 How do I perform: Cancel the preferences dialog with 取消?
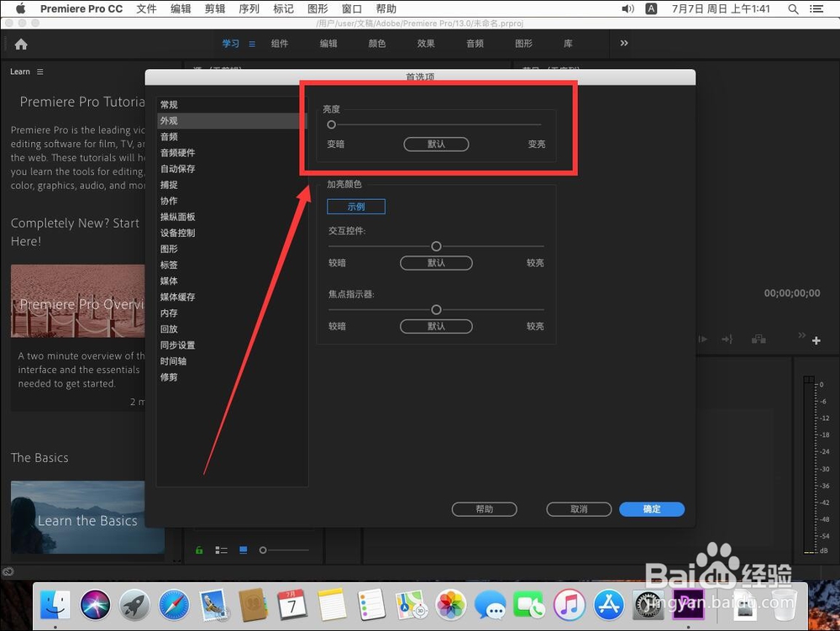coord(579,509)
